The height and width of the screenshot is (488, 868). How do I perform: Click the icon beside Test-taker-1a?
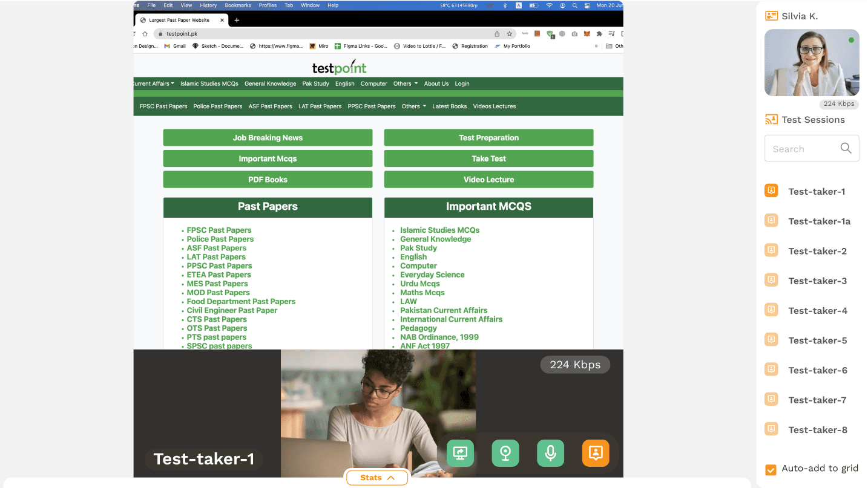(x=771, y=221)
